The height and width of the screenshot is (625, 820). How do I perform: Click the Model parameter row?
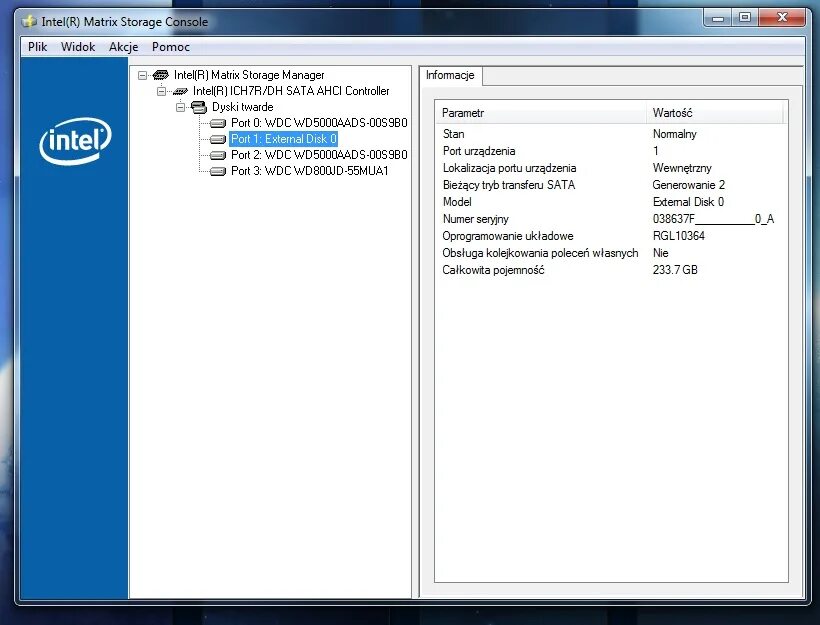[x=611, y=202]
